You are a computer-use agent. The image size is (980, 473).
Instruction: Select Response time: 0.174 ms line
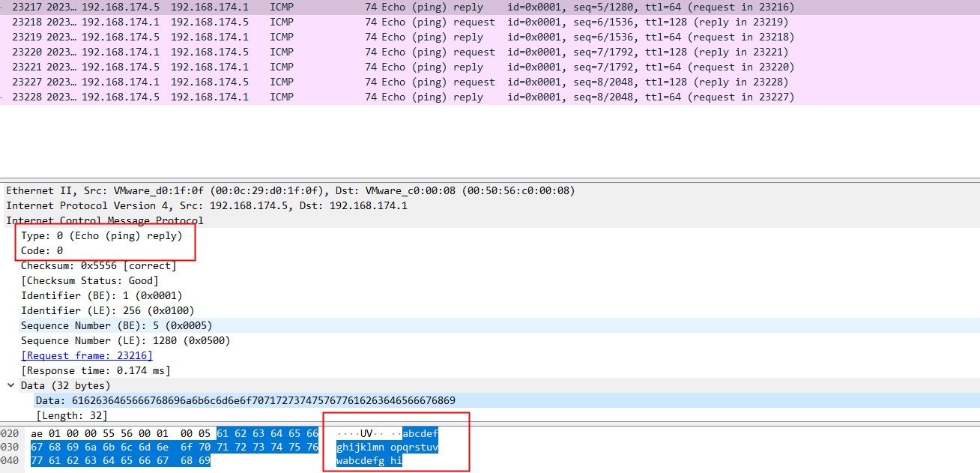(x=96, y=370)
